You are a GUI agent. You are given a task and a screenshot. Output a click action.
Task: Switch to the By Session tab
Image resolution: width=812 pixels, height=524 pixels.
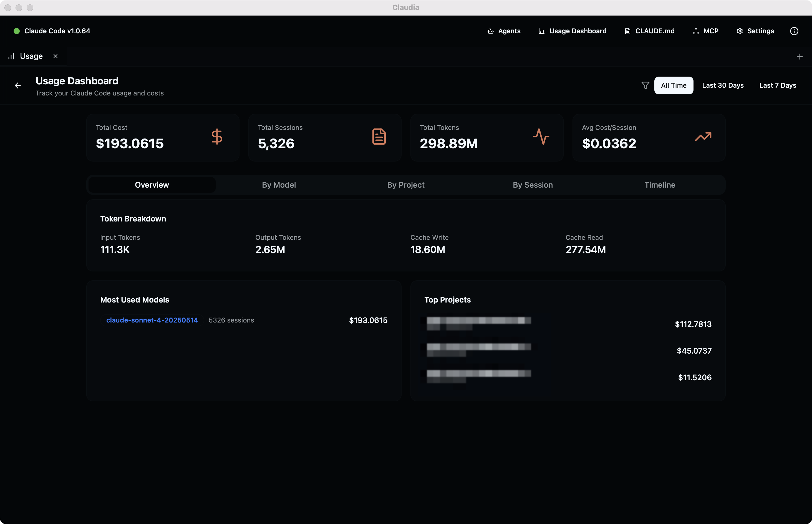pyautogui.click(x=533, y=185)
